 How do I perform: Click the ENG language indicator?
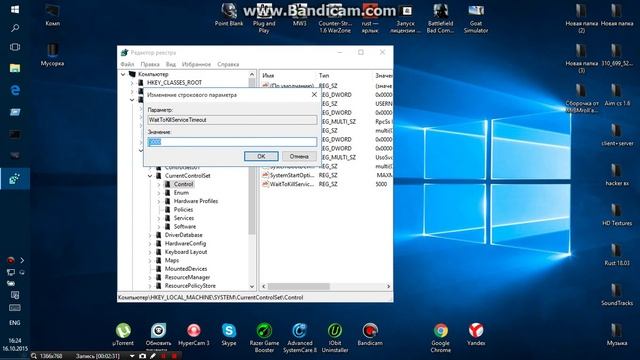click(15, 323)
